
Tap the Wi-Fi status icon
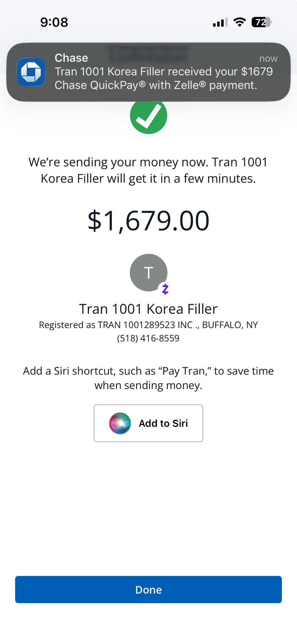(x=239, y=22)
